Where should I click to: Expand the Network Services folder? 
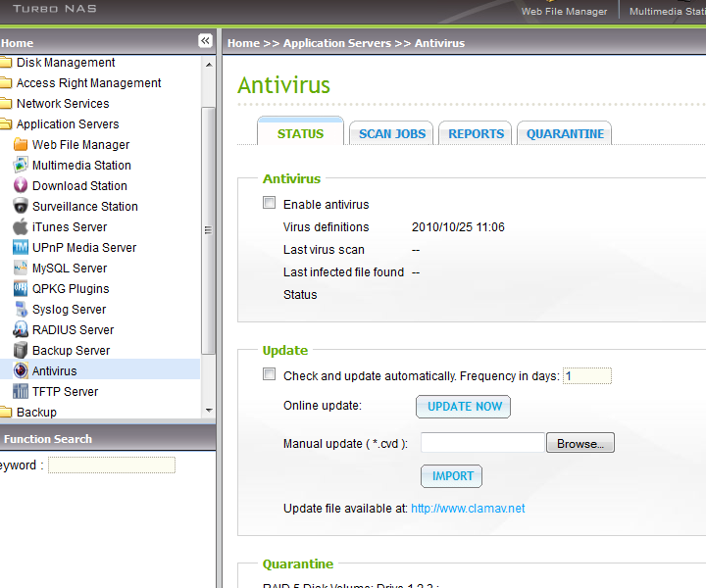click(6, 104)
